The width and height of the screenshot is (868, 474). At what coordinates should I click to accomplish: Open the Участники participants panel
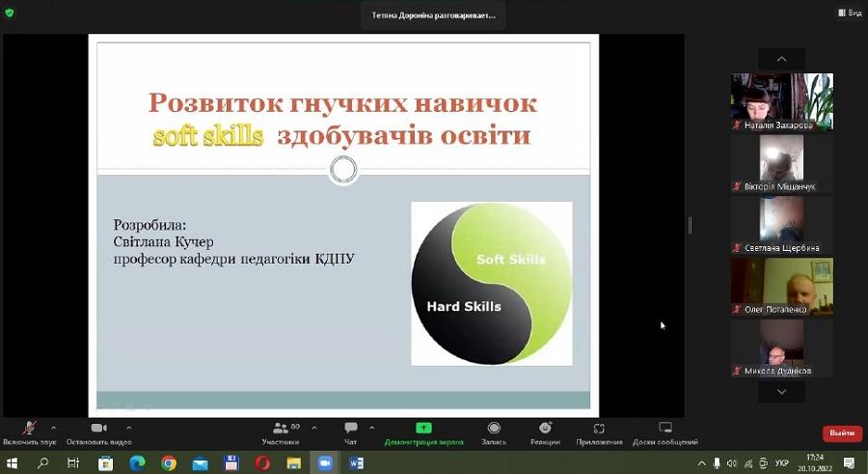281,431
